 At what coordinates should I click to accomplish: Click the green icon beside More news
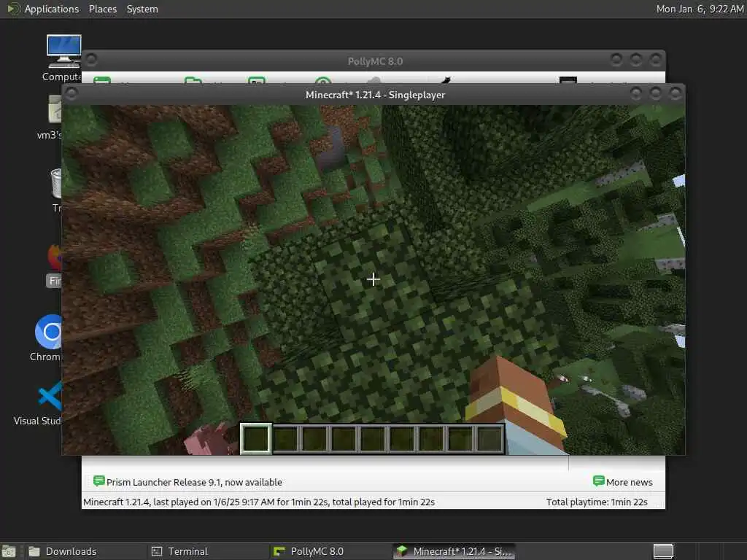598,481
